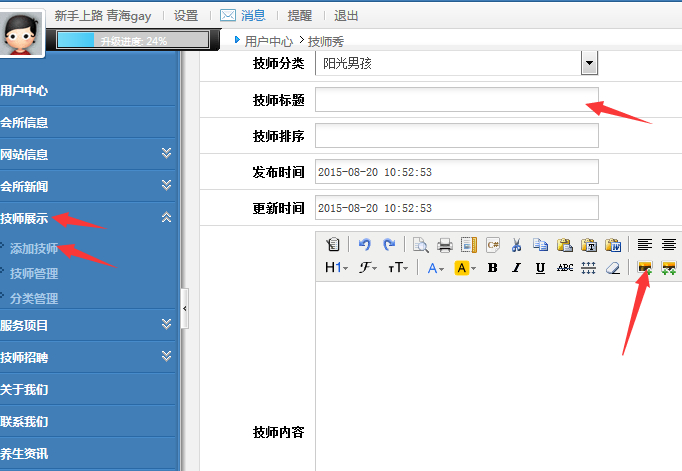
Task: Open the preview icon in the editor toolbar
Action: click(421, 244)
